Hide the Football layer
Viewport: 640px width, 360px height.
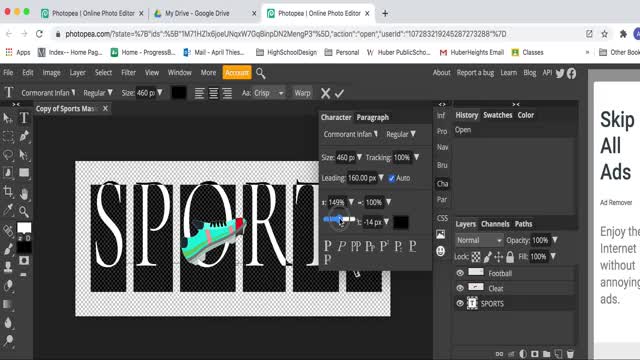click(x=460, y=273)
